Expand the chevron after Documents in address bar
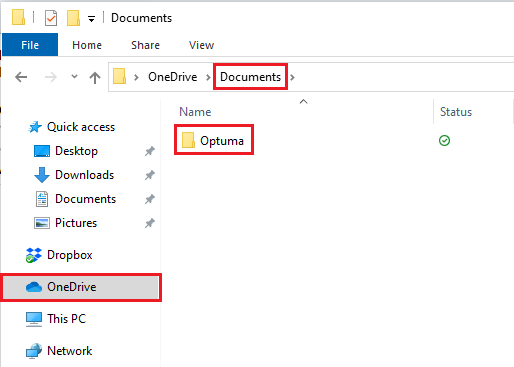Screen dimensions: 514x367 tap(292, 77)
